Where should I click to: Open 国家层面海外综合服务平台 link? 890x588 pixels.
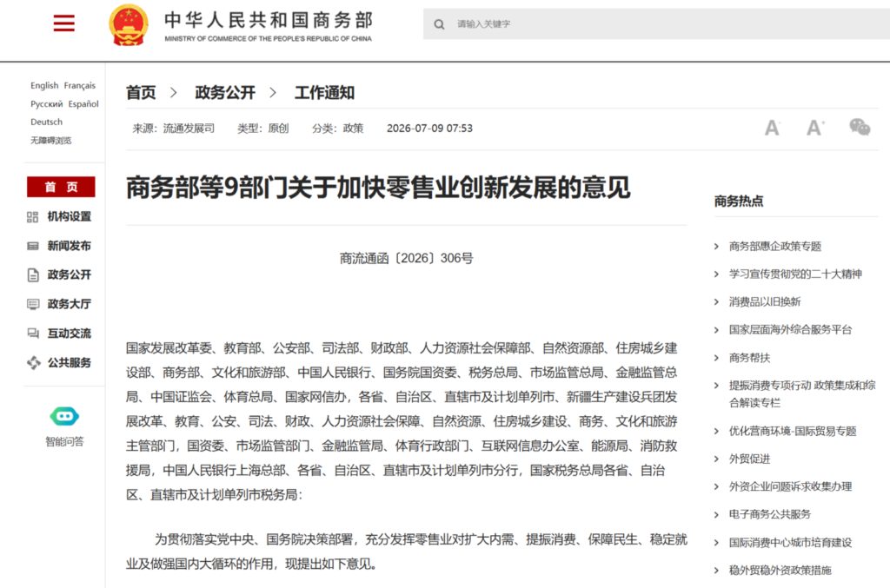coord(790,329)
